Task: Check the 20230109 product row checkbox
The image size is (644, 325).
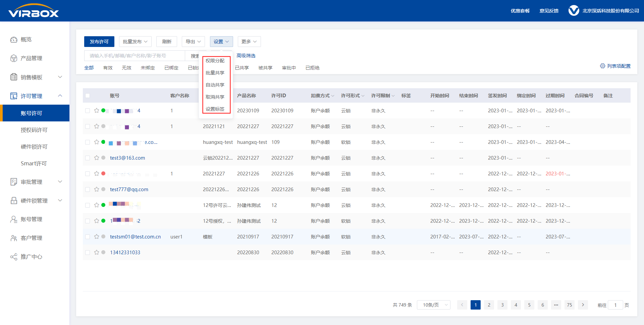Action: 88,111
